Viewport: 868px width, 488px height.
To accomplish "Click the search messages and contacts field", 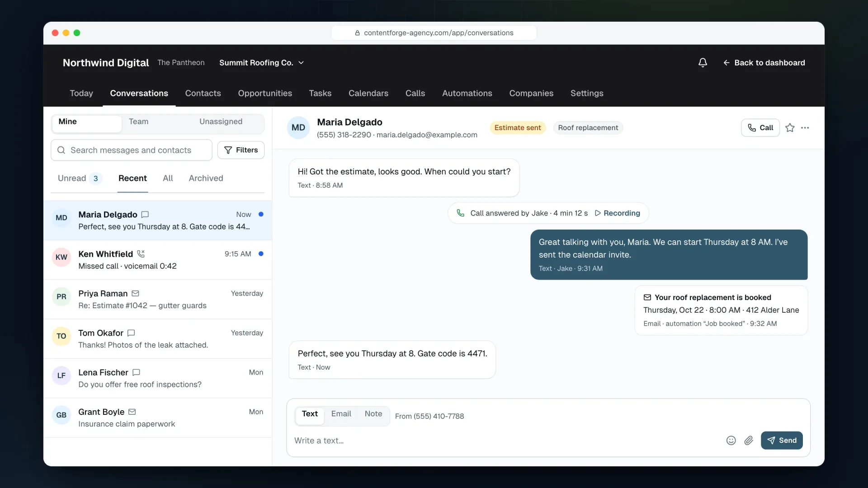I will [x=132, y=150].
